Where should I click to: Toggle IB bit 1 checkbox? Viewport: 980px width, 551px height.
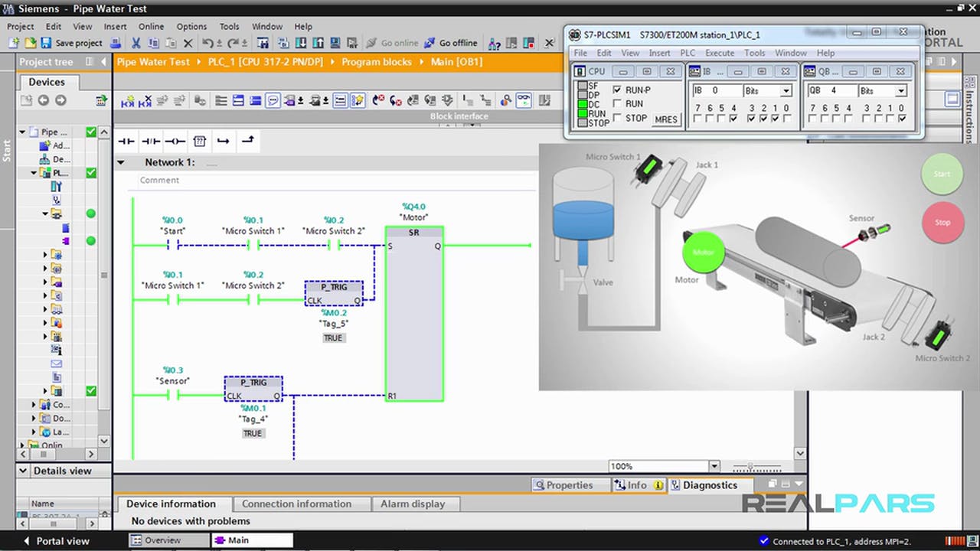point(776,119)
